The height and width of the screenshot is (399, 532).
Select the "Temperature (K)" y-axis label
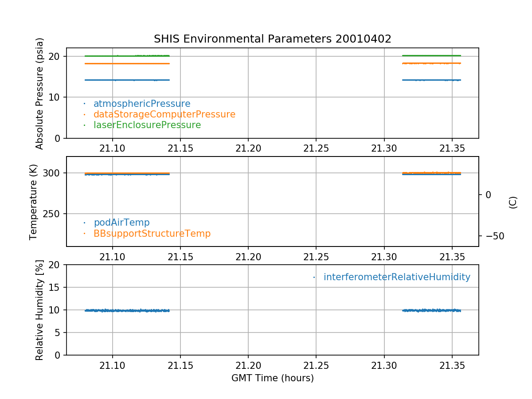click(x=34, y=202)
